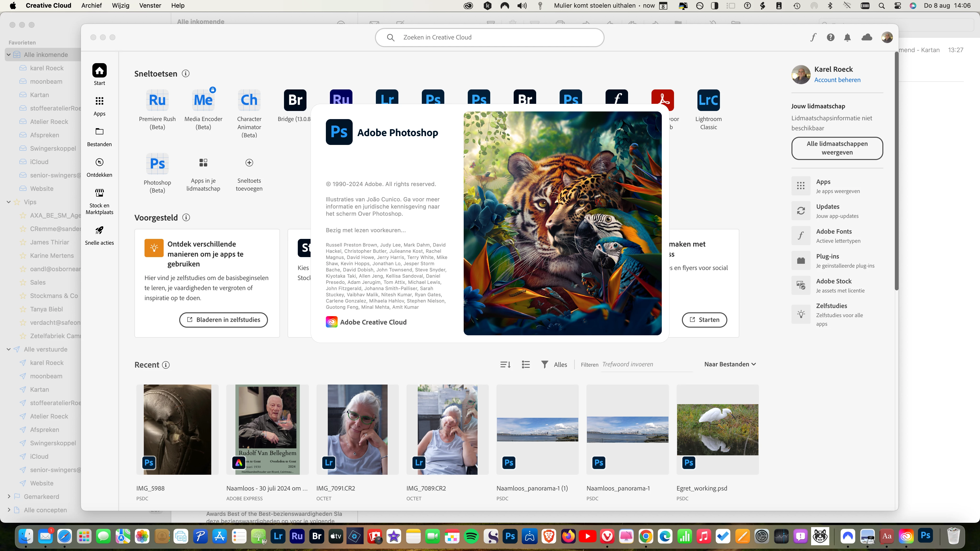Open the Egret_working.psd thumbnail
This screenshot has height=551, width=980.
717,429
